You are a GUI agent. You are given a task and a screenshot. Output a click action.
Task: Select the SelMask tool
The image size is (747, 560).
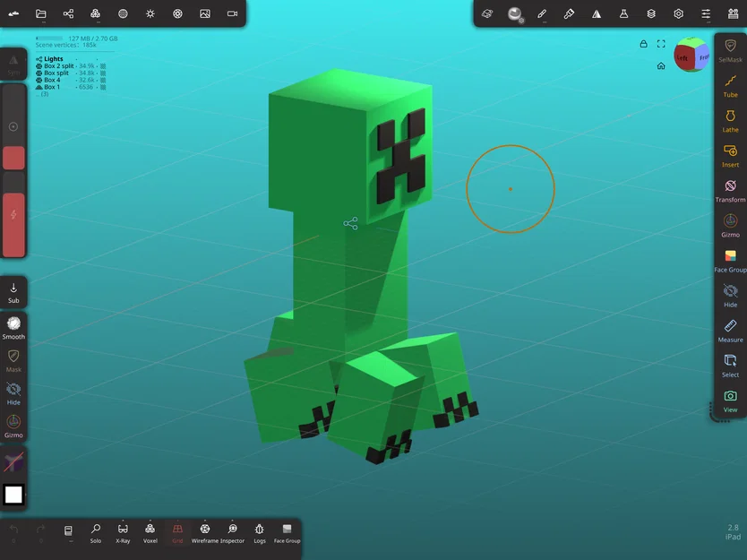pos(730,51)
